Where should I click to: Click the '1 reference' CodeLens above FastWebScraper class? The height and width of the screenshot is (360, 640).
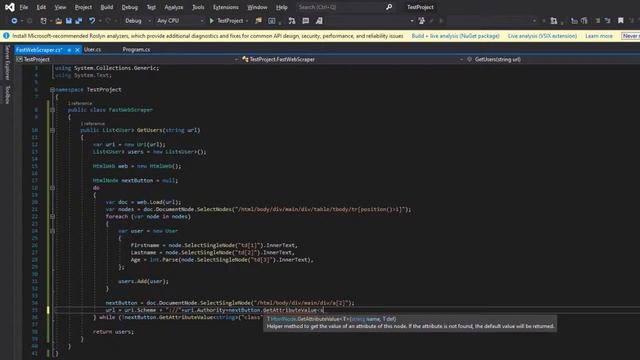point(80,103)
